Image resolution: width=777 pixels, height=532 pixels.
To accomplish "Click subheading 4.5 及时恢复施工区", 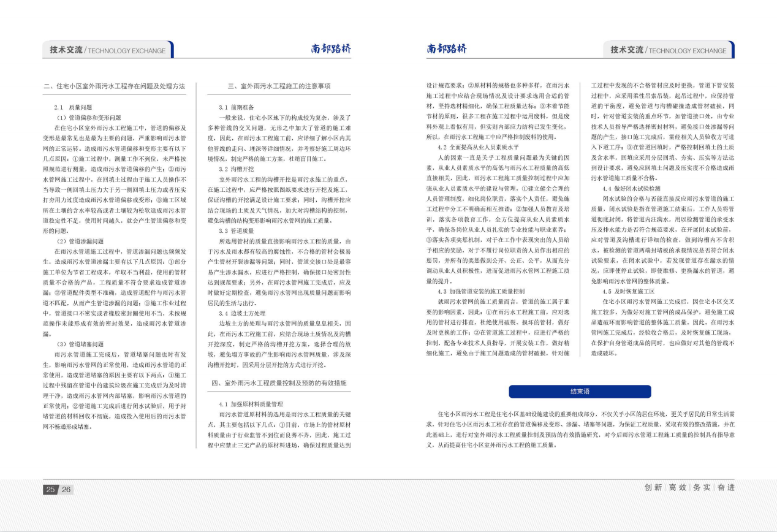I will 628,291.
